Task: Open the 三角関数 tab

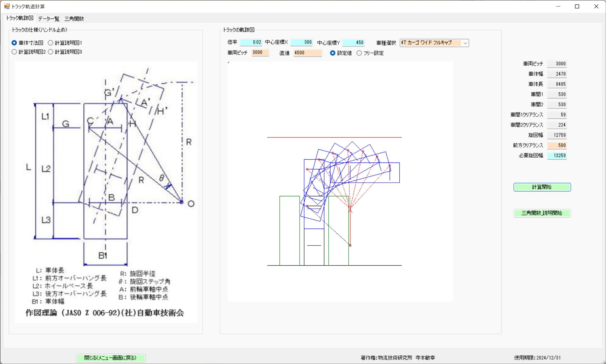Action: click(x=74, y=19)
